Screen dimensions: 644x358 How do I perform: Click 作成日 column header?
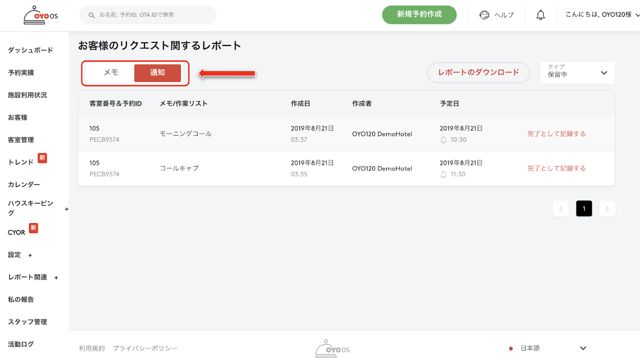tap(301, 104)
